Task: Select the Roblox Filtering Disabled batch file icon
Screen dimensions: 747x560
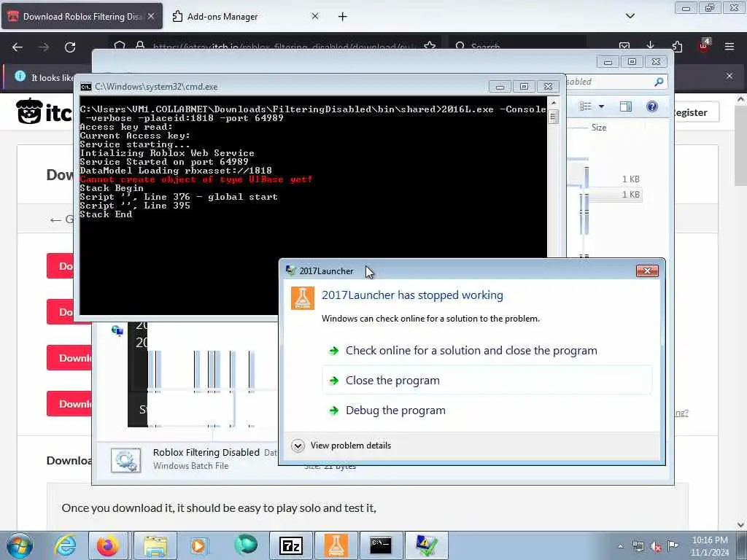Action: click(x=125, y=460)
